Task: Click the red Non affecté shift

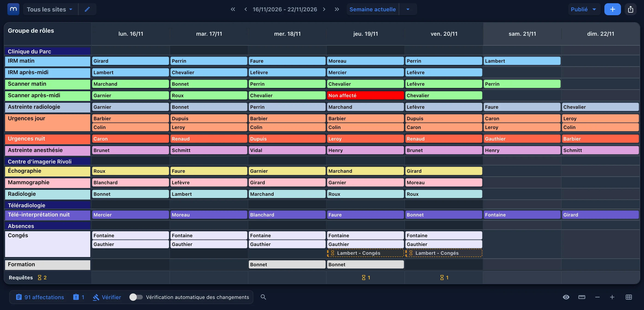Action: (x=365, y=95)
